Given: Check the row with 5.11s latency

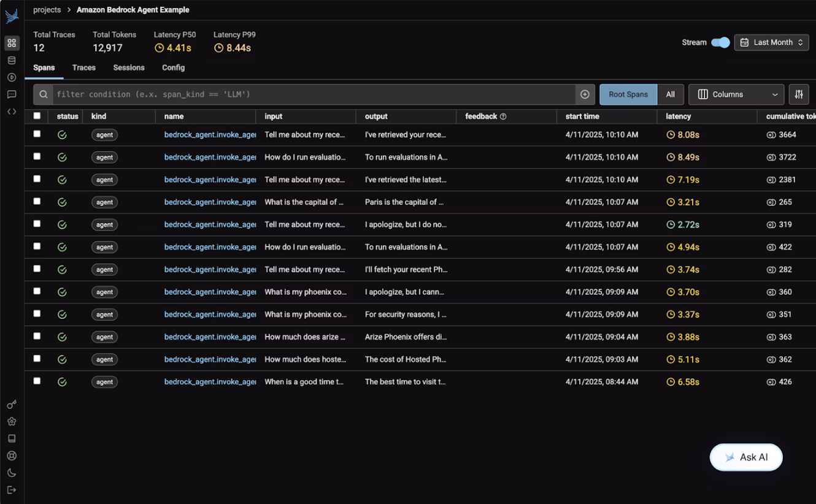Looking at the screenshot, I should pyautogui.click(x=37, y=358).
